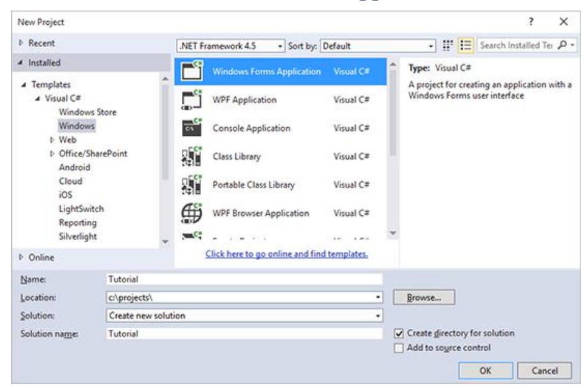Screen dimensions: 588x389
Task: Click the Browse button
Action: tap(424, 297)
